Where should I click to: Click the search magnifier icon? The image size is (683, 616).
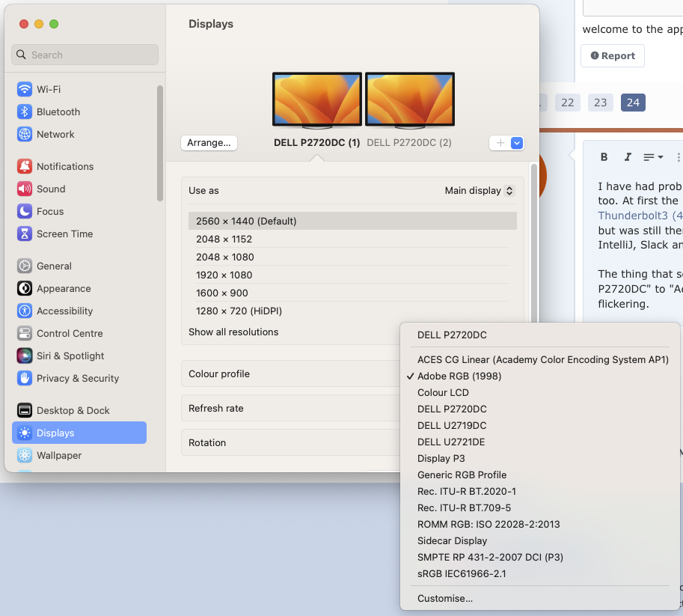point(21,55)
